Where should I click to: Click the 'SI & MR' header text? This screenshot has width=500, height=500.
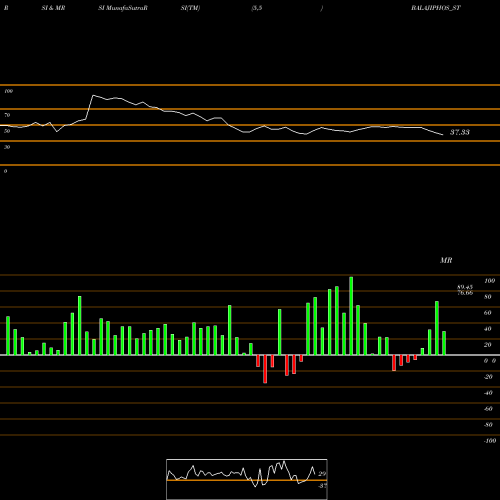click(x=53, y=8)
